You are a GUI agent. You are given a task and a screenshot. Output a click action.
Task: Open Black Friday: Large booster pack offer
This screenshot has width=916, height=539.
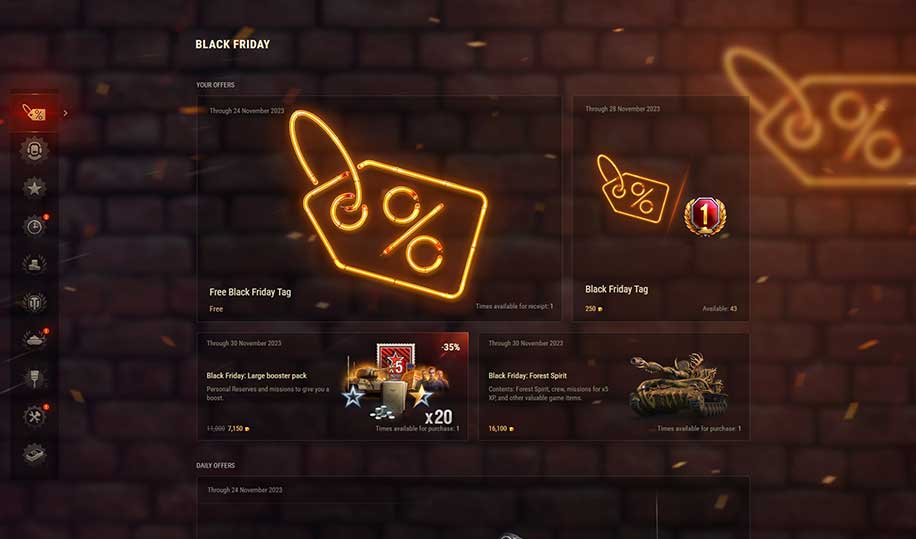[332, 386]
